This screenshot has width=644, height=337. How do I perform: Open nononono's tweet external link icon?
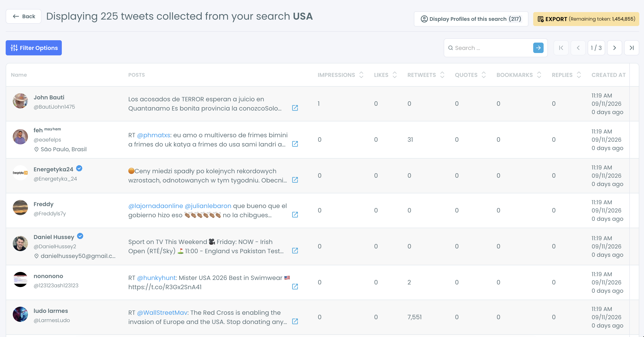[295, 287]
